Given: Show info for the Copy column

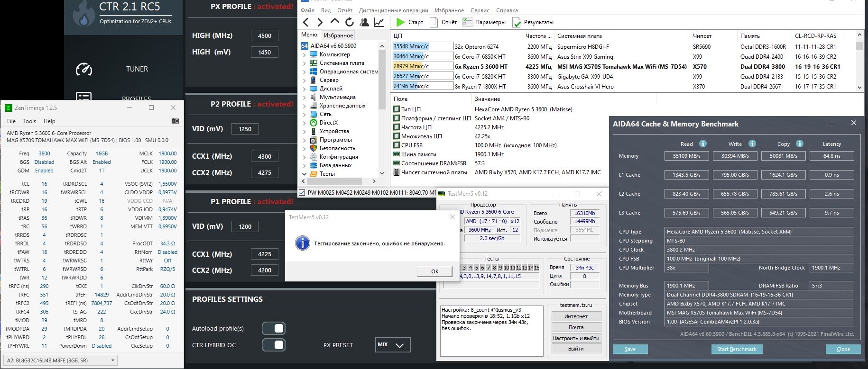Looking at the screenshot, I should pyautogui.click(x=800, y=144).
